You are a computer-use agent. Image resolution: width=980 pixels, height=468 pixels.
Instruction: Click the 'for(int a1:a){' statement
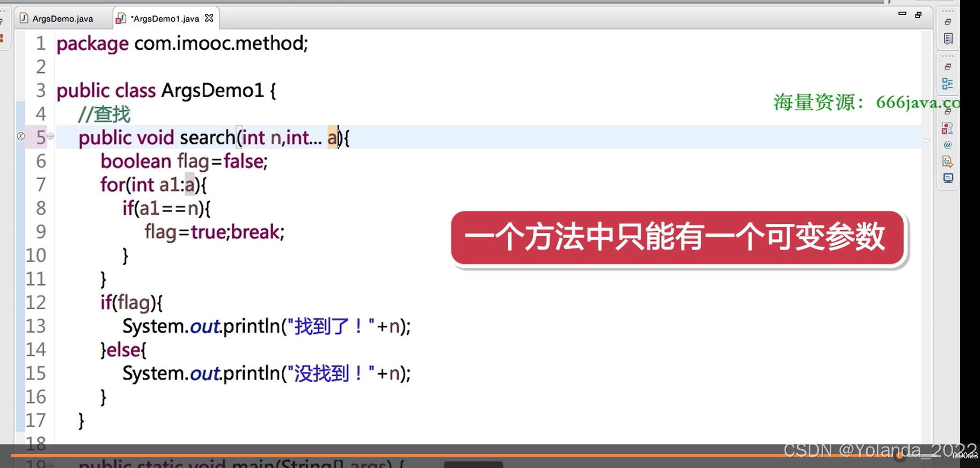[x=153, y=185]
